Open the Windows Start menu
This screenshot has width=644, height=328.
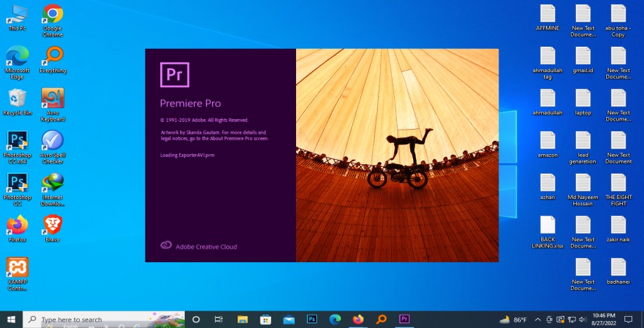(x=11, y=320)
